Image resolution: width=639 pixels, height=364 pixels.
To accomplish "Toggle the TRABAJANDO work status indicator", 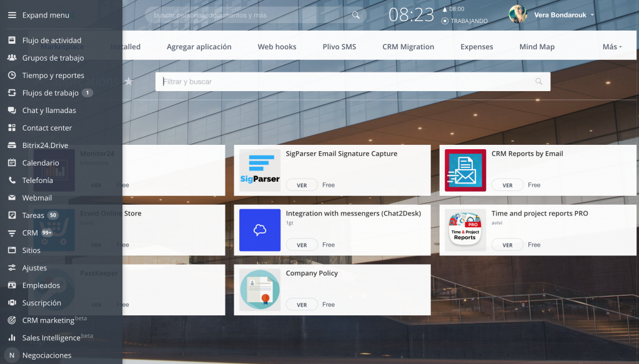I will point(465,21).
